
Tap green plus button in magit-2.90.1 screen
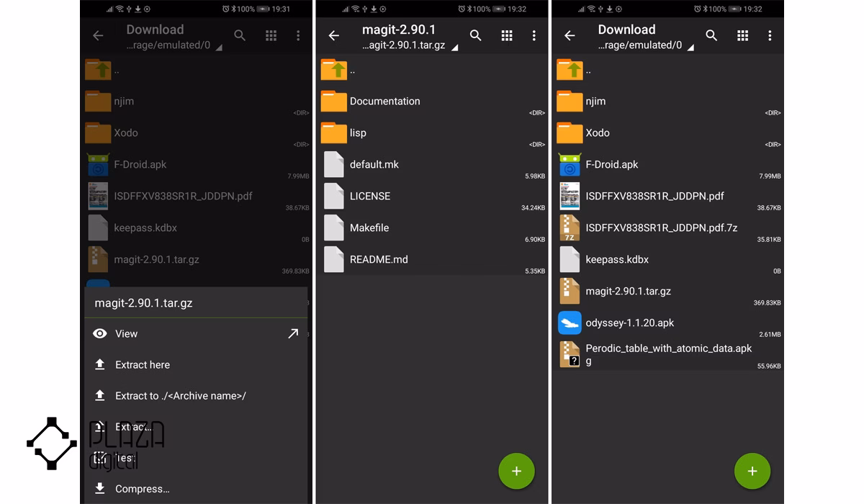click(x=516, y=471)
